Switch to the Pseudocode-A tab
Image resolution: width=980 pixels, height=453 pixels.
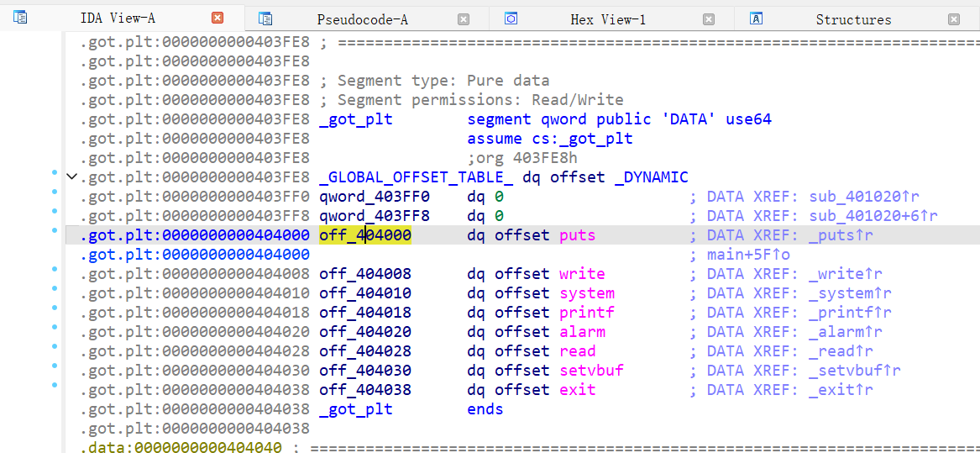pyautogui.click(x=362, y=19)
